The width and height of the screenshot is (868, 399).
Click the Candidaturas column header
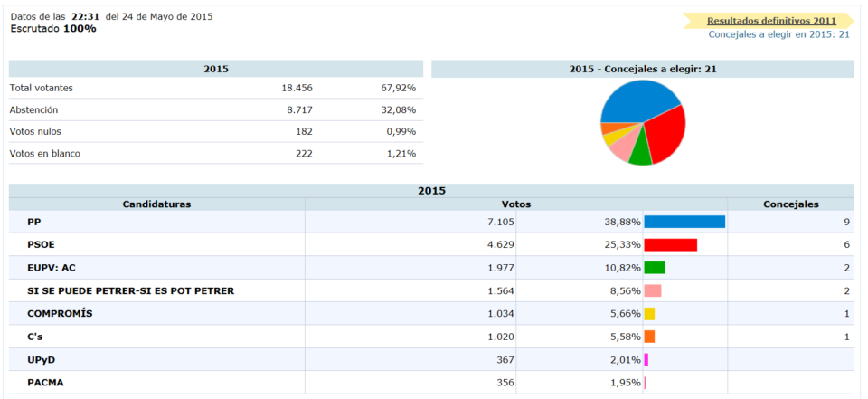click(156, 204)
